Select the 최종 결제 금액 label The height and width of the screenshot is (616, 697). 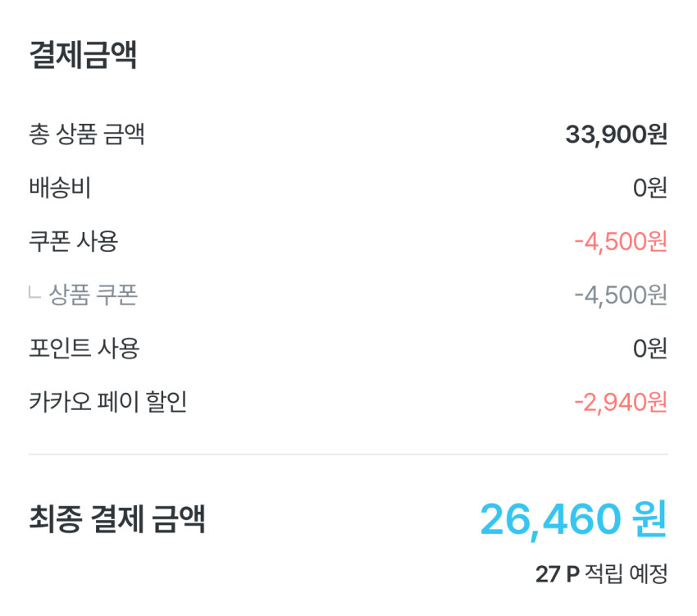click(x=116, y=519)
